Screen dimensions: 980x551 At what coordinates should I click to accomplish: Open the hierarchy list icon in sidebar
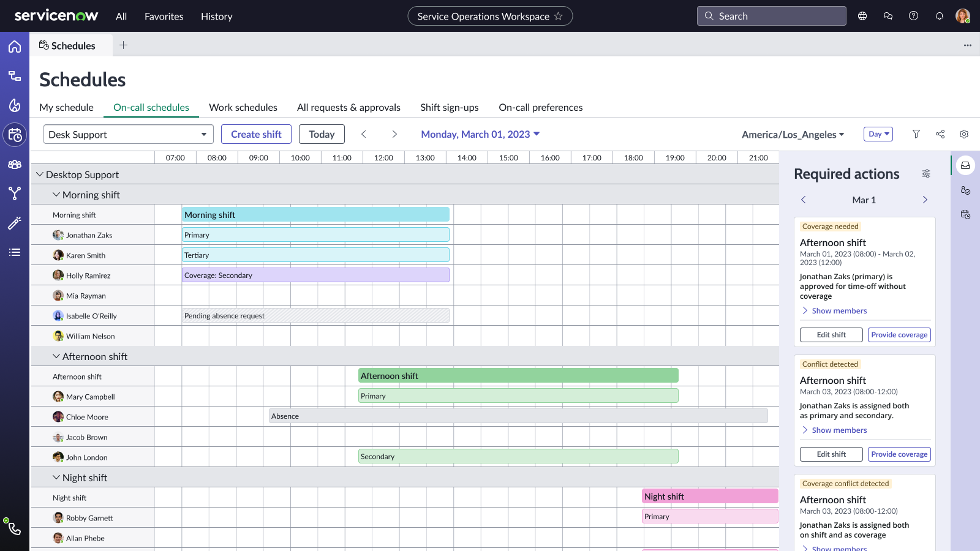point(15,76)
